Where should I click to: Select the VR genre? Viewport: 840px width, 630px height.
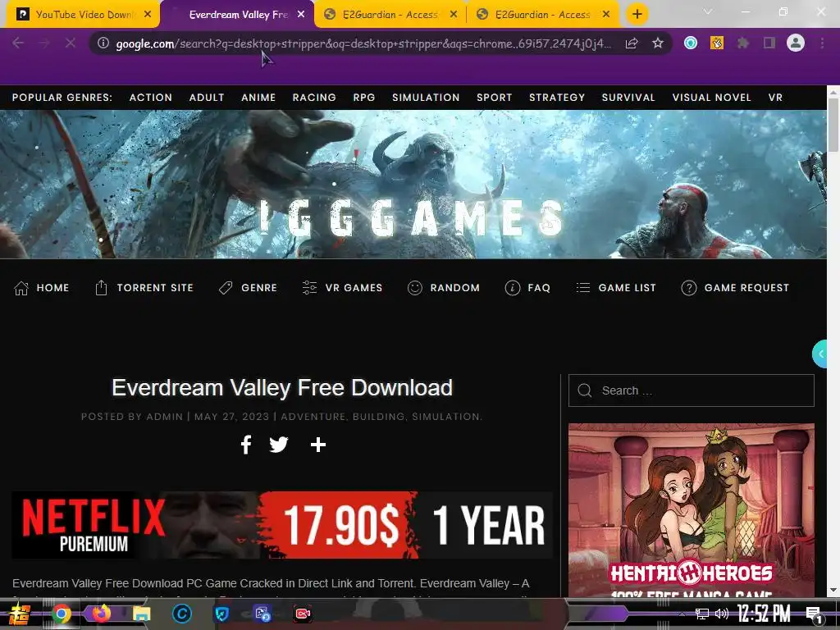click(x=775, y=98)
